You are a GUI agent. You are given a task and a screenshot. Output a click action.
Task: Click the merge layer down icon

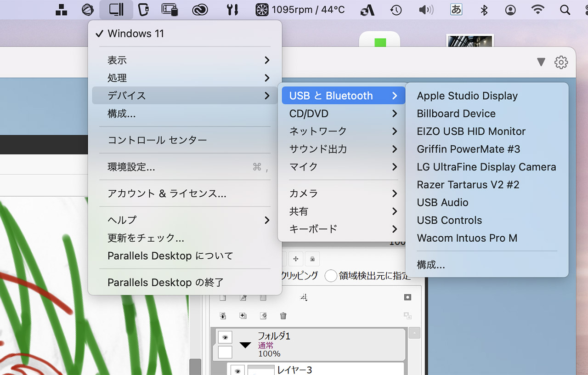point(243,316)
